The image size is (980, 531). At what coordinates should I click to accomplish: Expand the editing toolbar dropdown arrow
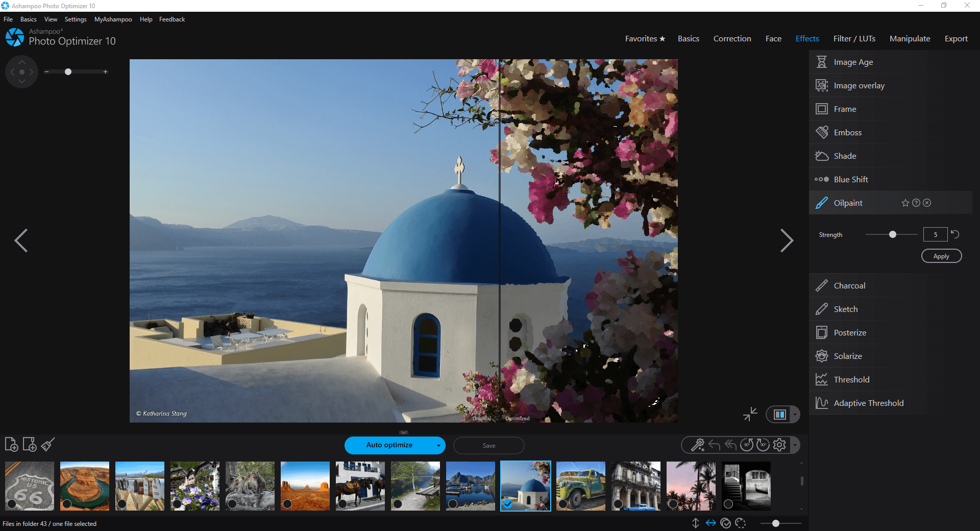coord(795,445)
